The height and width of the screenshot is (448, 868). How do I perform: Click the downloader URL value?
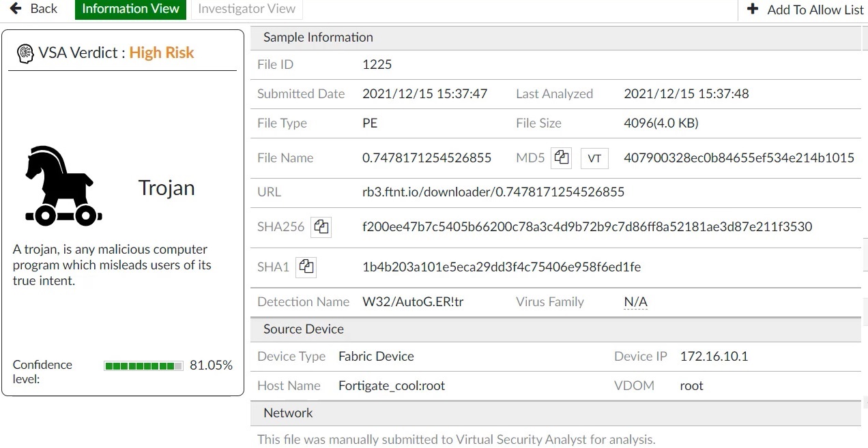coord(493,192)
